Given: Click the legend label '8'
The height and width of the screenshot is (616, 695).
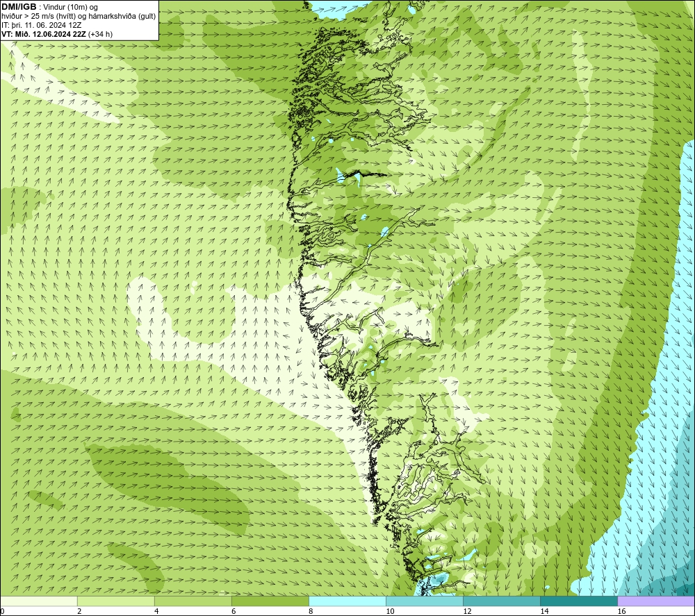Looking at the screenshot, I should point(311,612).
